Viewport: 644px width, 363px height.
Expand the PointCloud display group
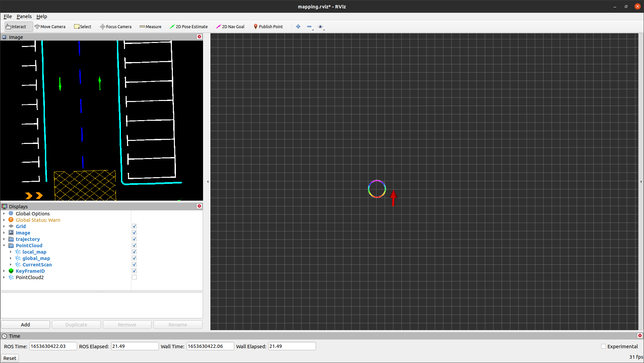(4, 245)
